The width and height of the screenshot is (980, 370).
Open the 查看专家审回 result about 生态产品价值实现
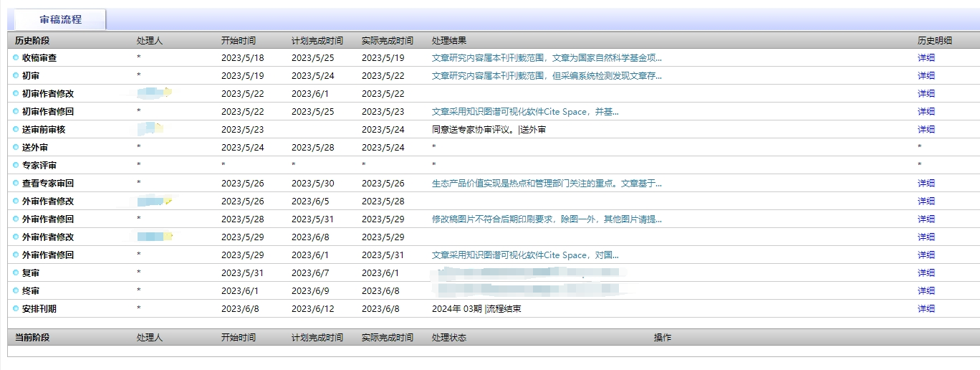[x=547, y=184]
